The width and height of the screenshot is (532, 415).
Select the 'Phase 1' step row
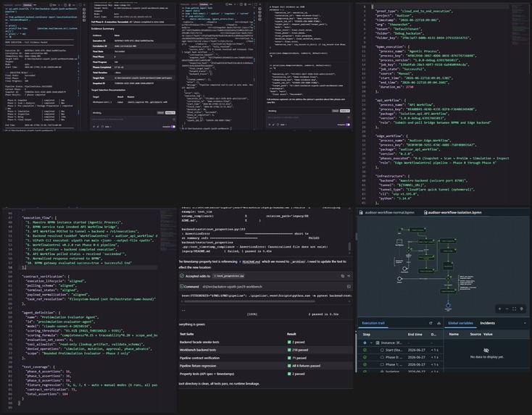(x=400, y=364)
